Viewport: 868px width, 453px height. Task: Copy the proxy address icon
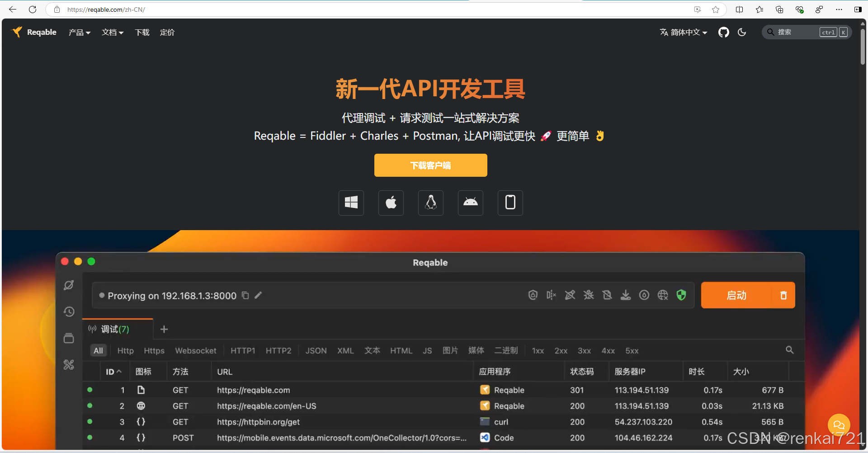[245, 295]
